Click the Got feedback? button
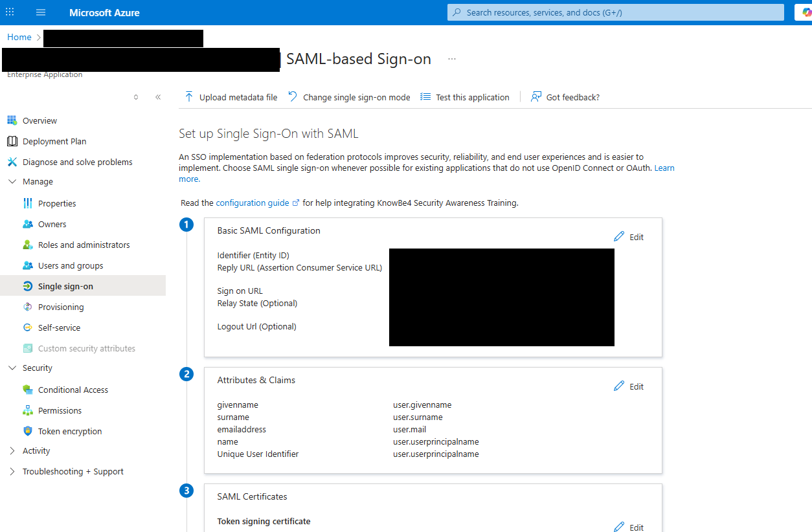The height and width of the screenshot is (532, 812). (x=565, y=97)
